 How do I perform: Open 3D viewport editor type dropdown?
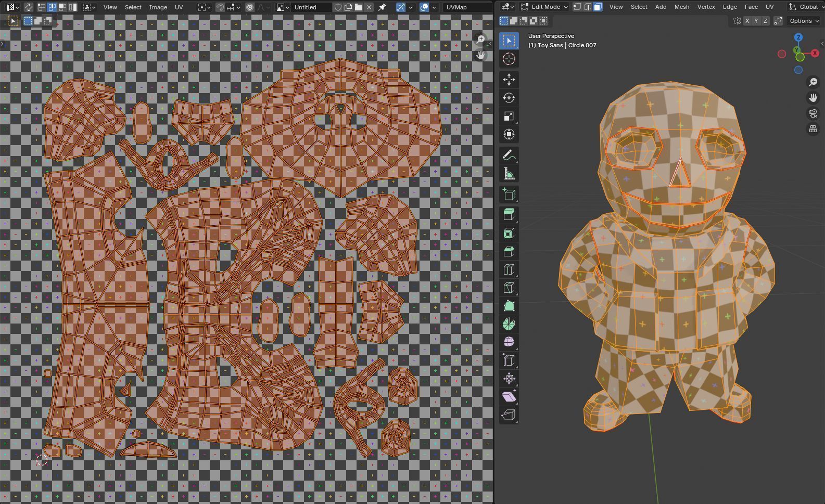(507, 7)
